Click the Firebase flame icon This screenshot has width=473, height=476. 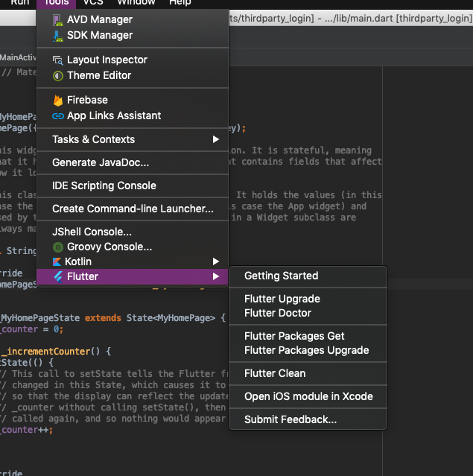pos(57,100)
